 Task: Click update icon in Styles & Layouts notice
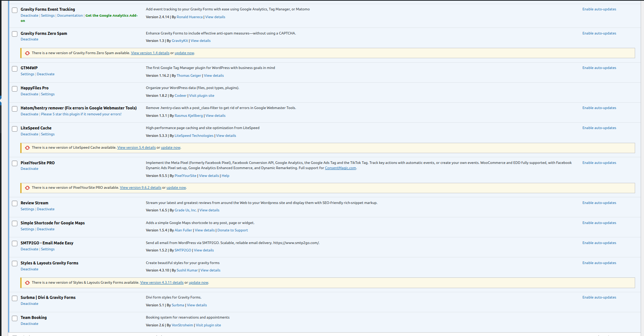(x=27, y=283)
